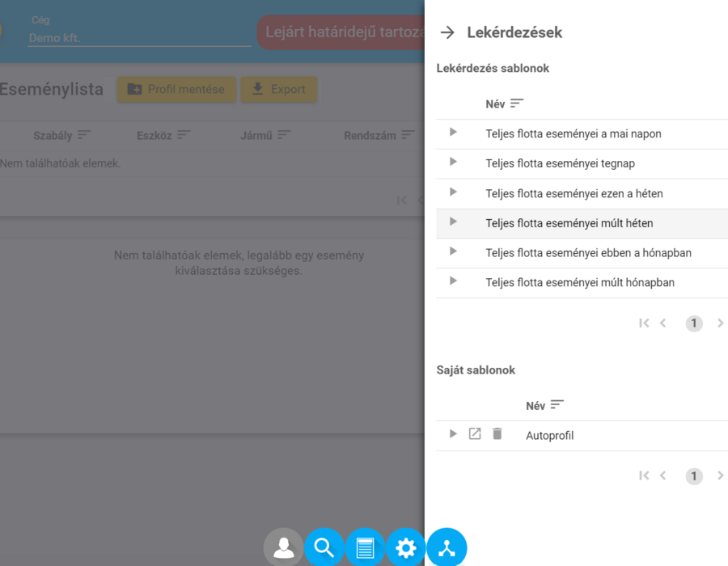Image resolution: width=728 pixels, height=566 pixels.
Task: Click the Export button
Action: point(279,89)
